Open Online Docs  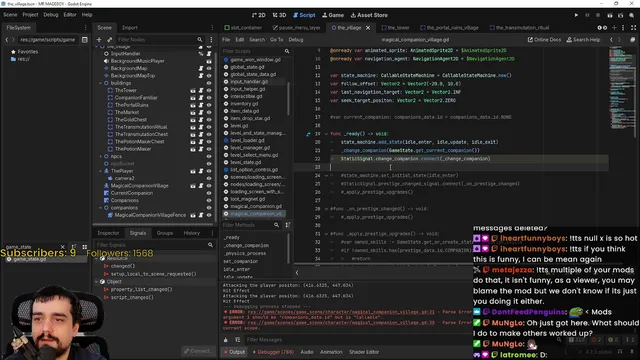(x=544, y=40)
